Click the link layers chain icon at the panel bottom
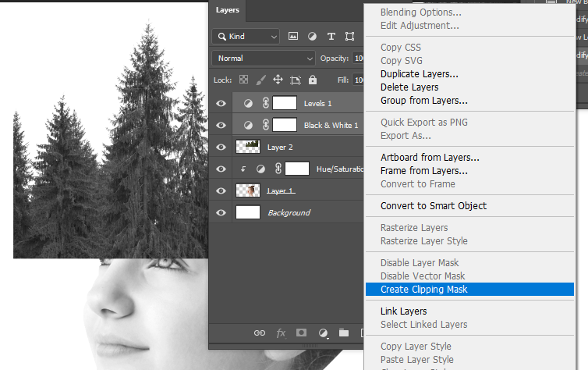The width and height of the screenshot is (588, 370). pos(260,333)
